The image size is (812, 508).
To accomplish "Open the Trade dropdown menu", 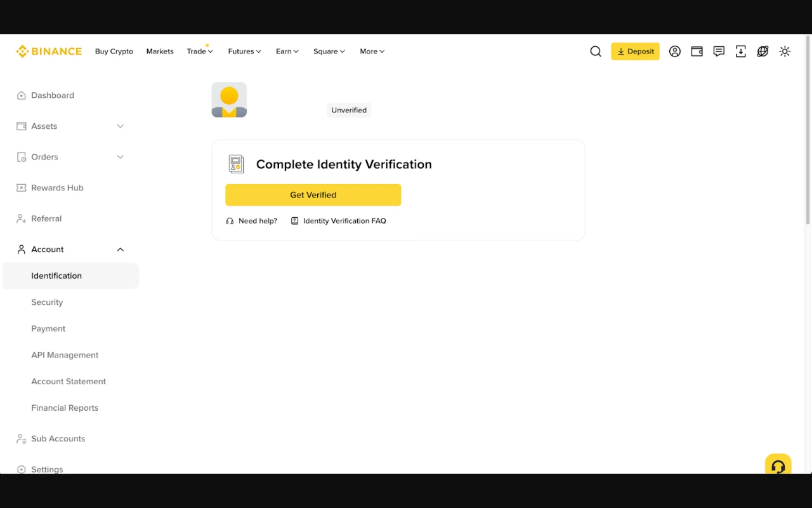I will 200,51.
